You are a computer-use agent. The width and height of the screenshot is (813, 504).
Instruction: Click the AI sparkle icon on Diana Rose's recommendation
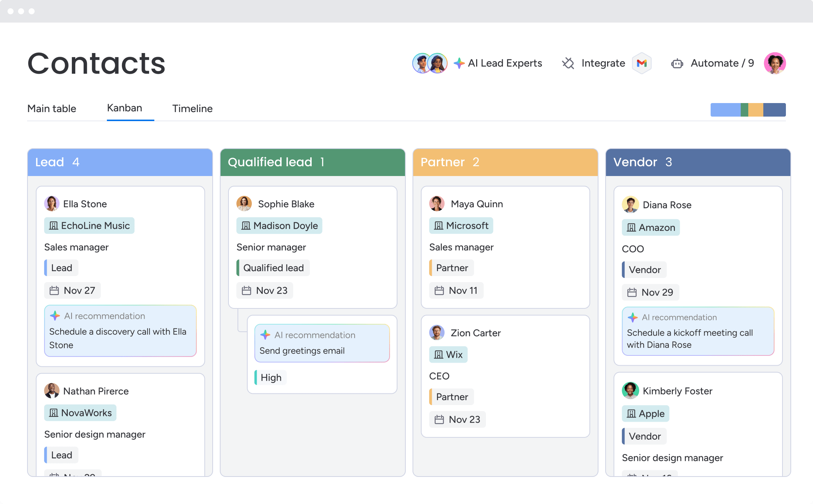pyautogui.click(x=632, y=317)
